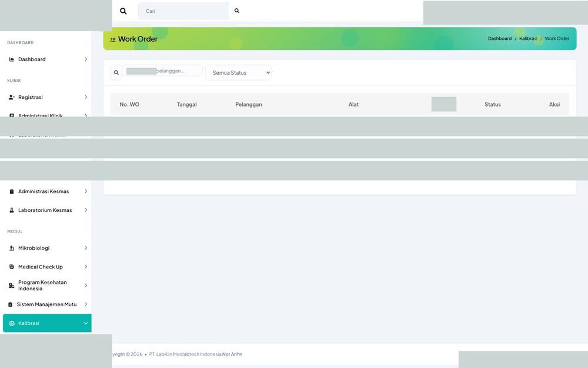Expand the Mikrobiologi chevron
The width and height of the screenshot is (588, 368).
(x=85, y=248)
